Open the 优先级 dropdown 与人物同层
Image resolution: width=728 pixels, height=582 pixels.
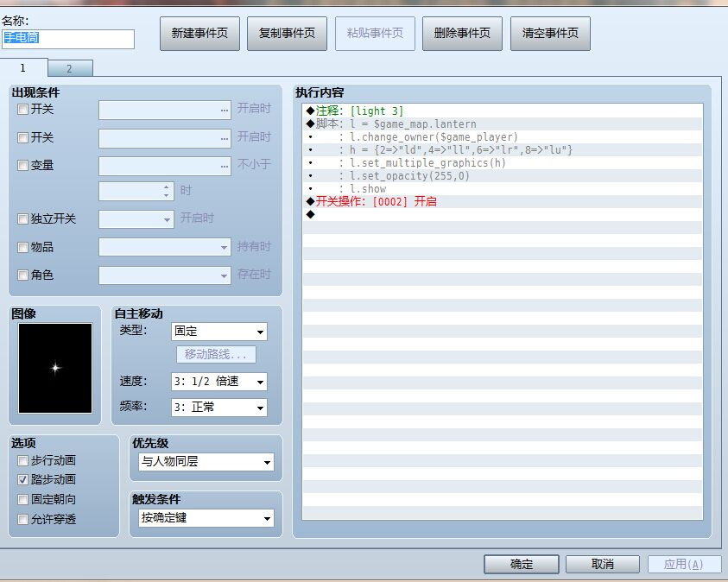point(206,462)
